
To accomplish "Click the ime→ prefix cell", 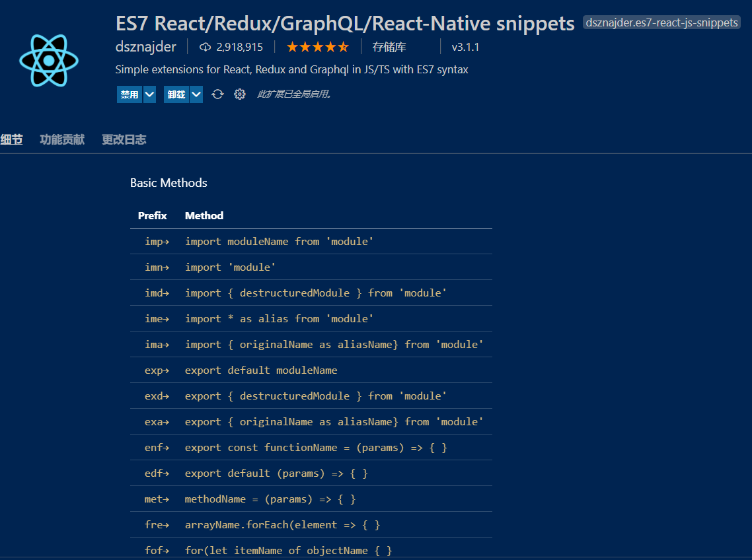I will 157,319.
